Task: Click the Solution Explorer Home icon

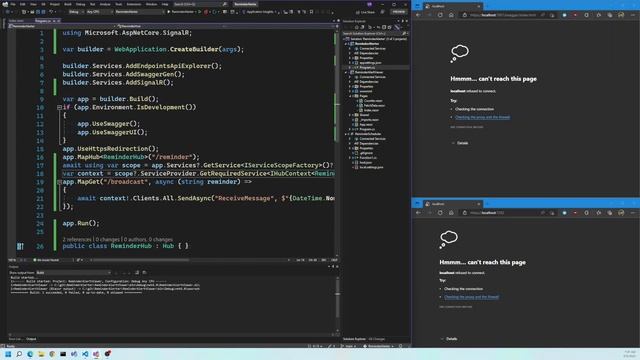Action: 356,27
